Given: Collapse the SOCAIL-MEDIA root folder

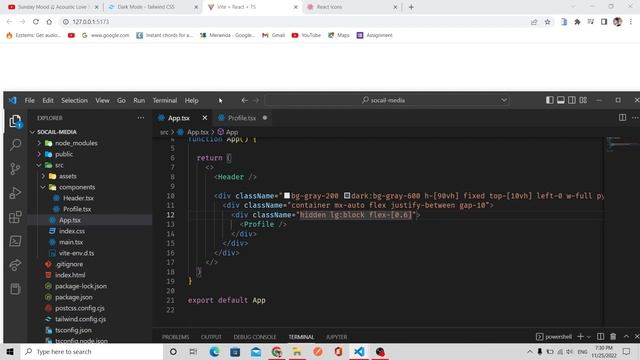Looking at the screenshot, I should click(x=33, y=132).
